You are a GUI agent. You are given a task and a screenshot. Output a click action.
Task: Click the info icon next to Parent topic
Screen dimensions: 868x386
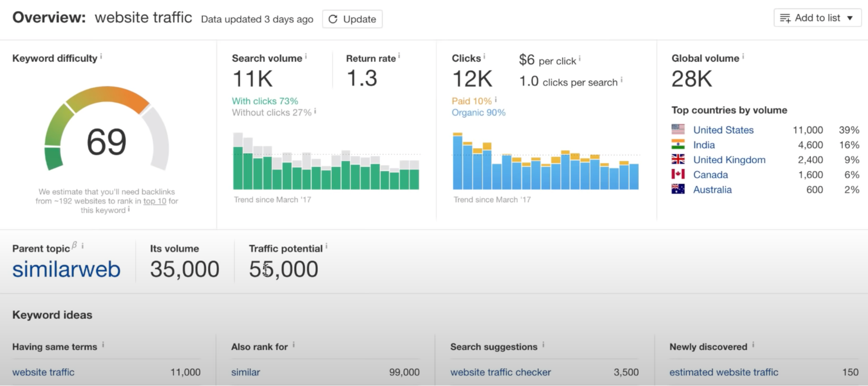point(83,246)
